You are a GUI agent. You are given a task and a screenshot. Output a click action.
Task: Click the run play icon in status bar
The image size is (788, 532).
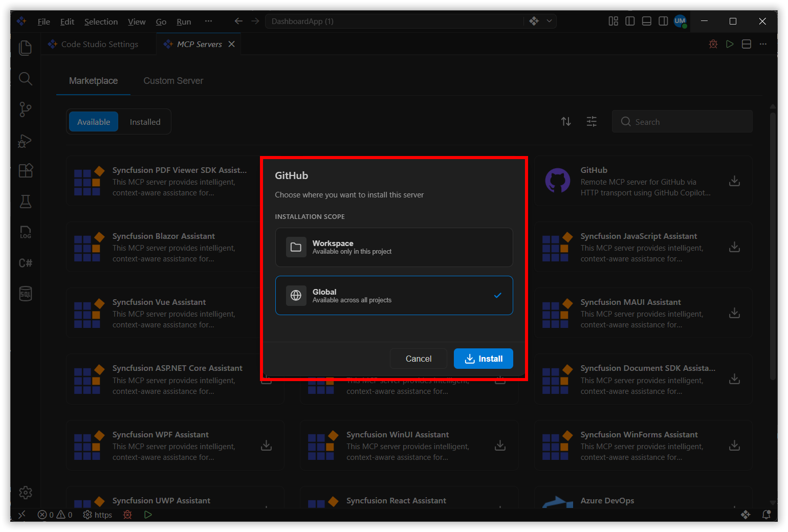click(x=148, y=515)
